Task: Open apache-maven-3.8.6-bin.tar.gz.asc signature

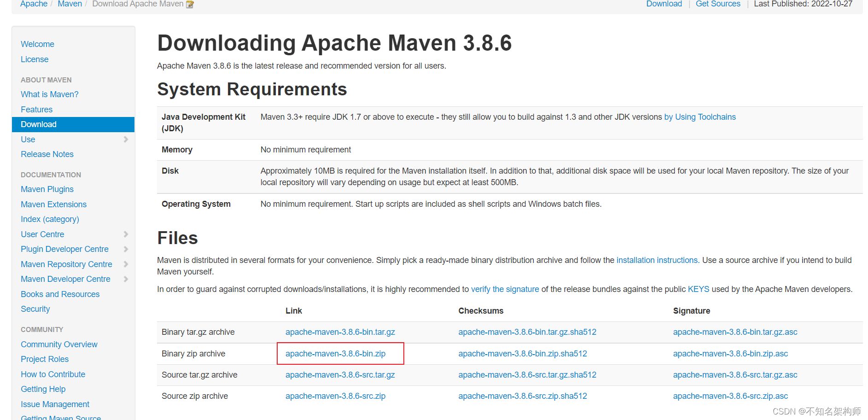Action: click(735, 332)
